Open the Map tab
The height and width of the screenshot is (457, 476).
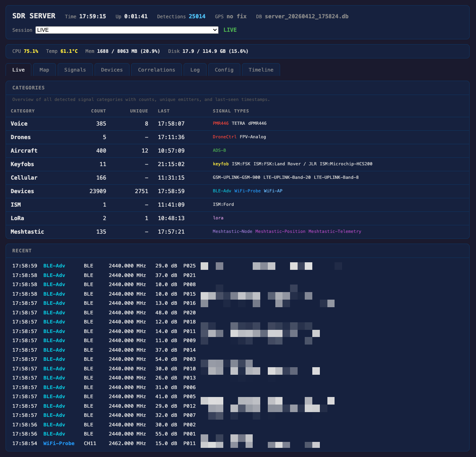tap(45, 70)
